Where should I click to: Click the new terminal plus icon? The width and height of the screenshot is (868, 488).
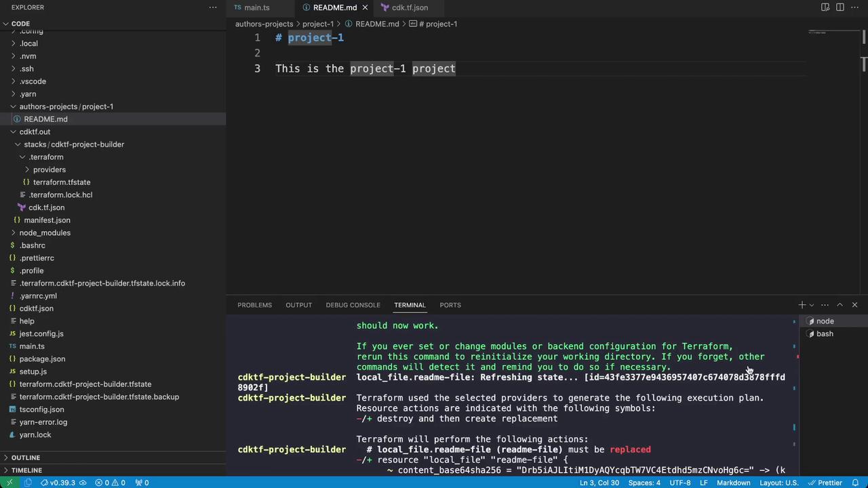pos(802,305)
